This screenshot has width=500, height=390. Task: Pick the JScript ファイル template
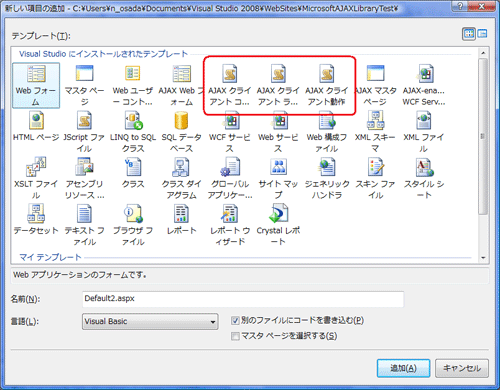point(84,132)
